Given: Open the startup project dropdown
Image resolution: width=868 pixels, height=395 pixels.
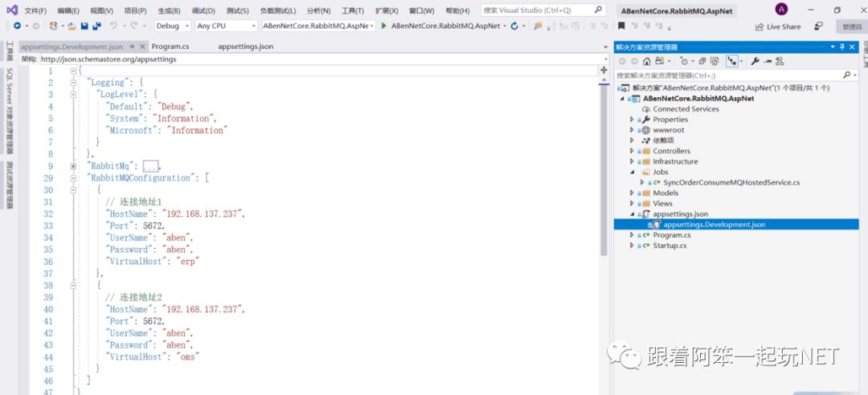Looking at the screenshot, I should coord(318,26).
